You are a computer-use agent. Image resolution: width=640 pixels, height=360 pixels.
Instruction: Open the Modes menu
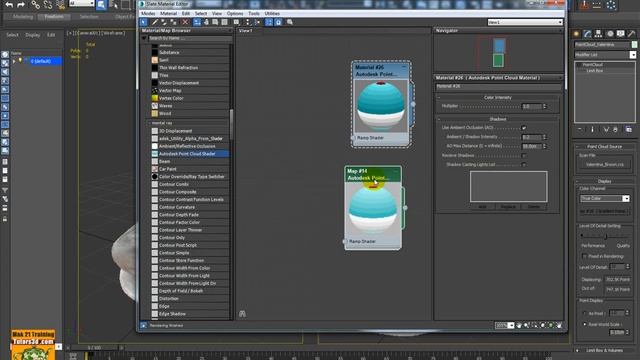(148, 13)
